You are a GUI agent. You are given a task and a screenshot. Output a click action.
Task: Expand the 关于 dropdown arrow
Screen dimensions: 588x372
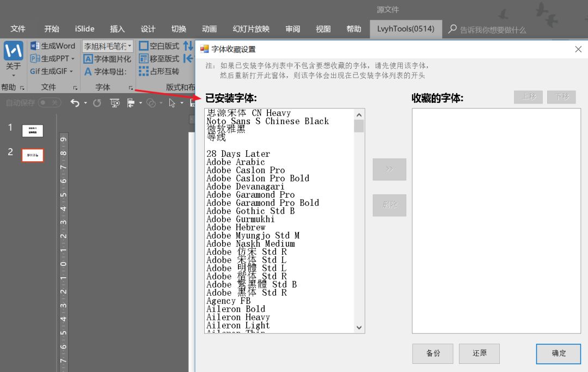click(14, 75)
